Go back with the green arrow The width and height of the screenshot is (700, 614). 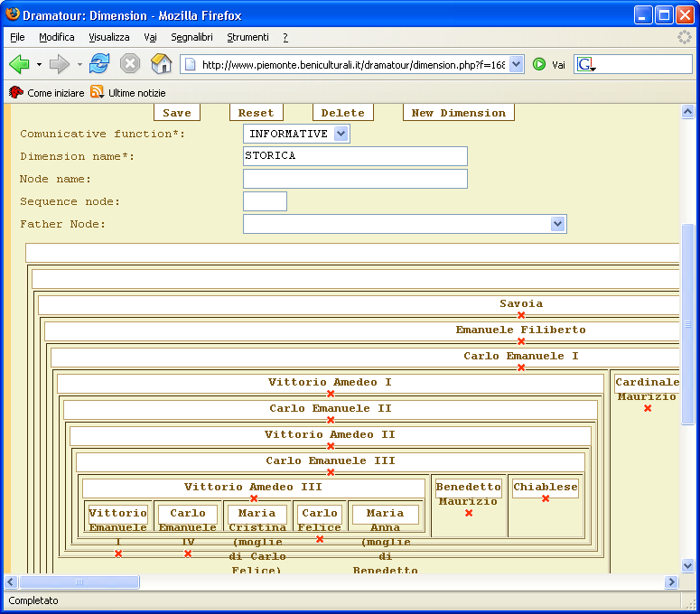pos(19,65)
